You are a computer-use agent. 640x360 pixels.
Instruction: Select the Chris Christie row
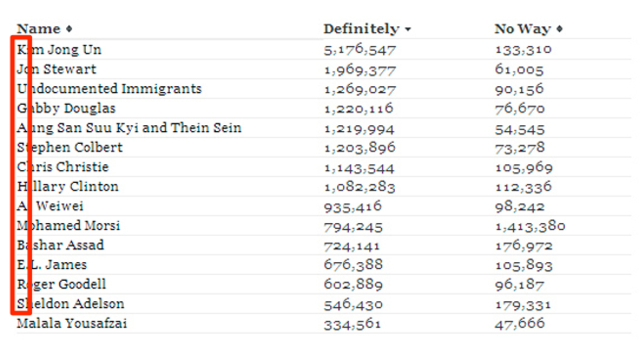tap(324, 167)
